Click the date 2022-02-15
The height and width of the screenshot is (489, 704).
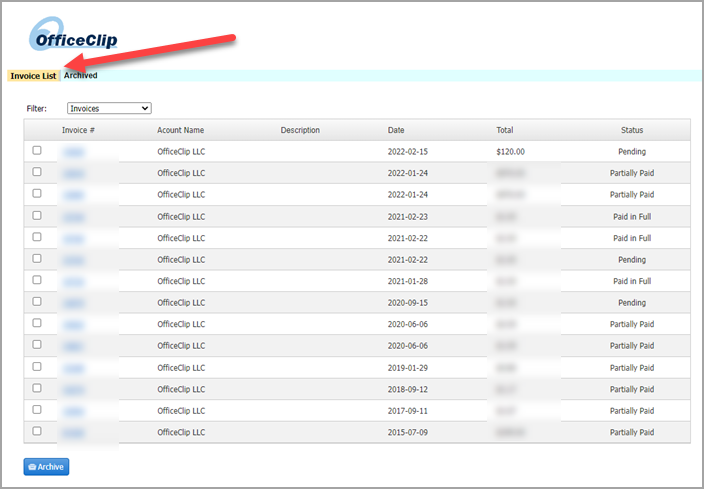[x=408, y=152]
